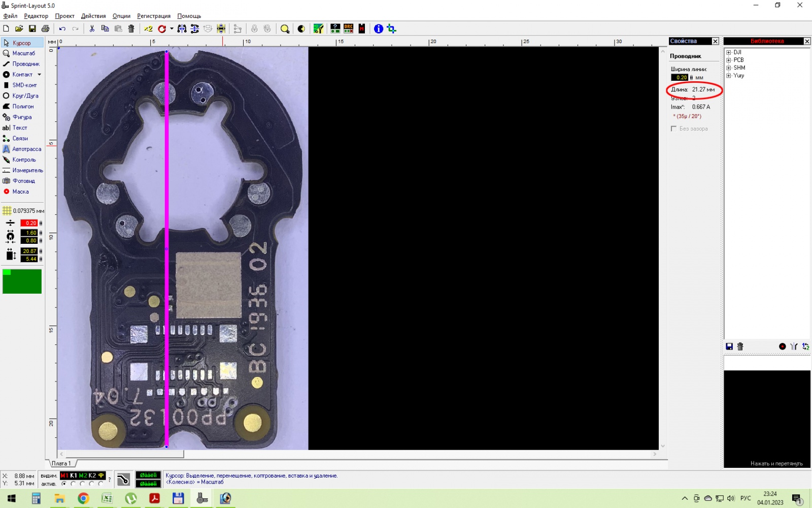Create a new file with the blank page icon

click(x=6, y=29)
